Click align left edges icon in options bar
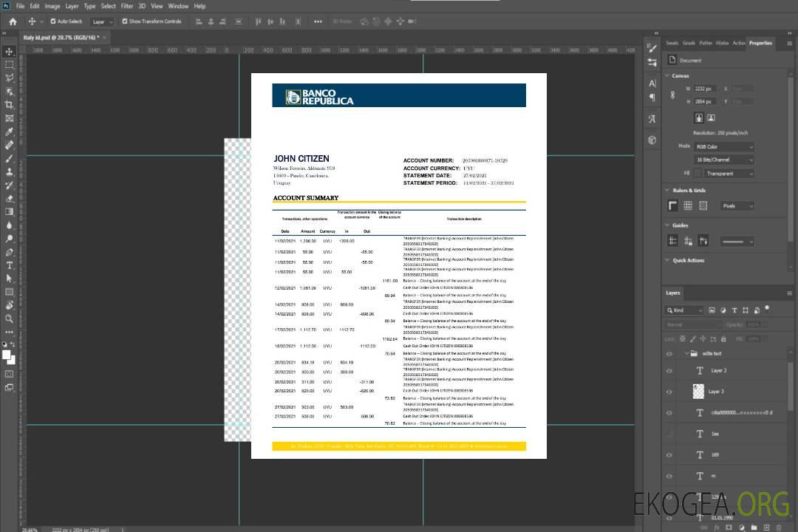 (x=199, y=21)
